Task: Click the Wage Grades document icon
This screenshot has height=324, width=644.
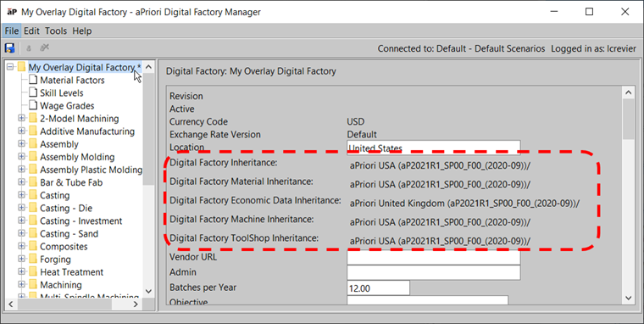Action: 33,105
